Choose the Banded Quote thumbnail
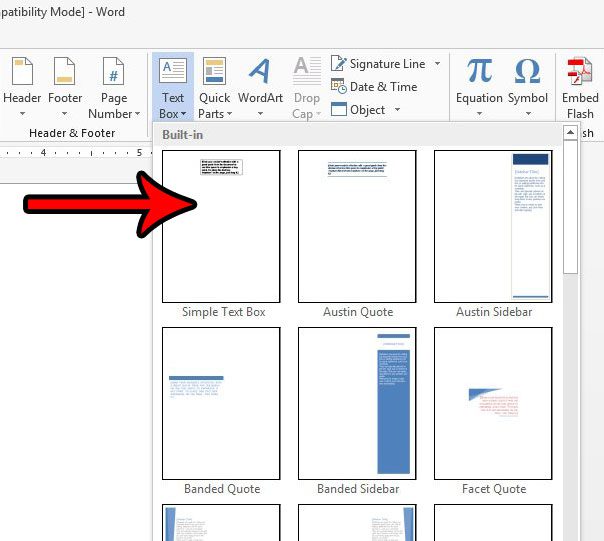Screen dimensions: 604x541 point(221,403)
